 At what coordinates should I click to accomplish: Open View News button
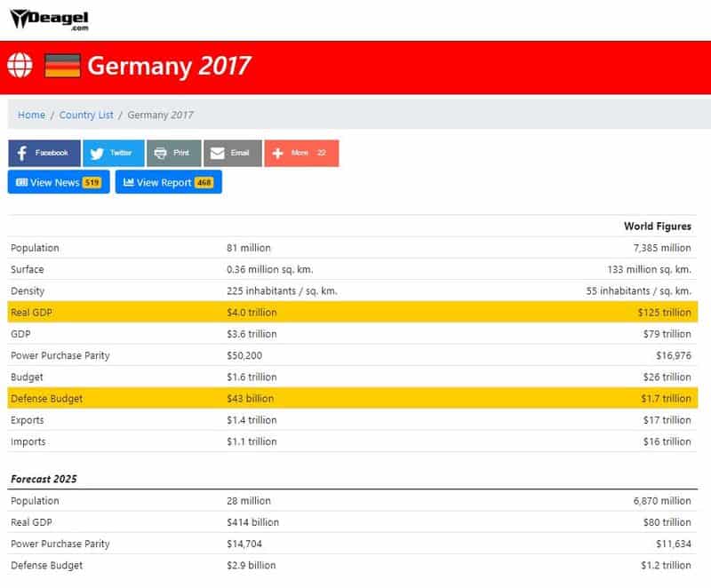click(x=59, y=182)
